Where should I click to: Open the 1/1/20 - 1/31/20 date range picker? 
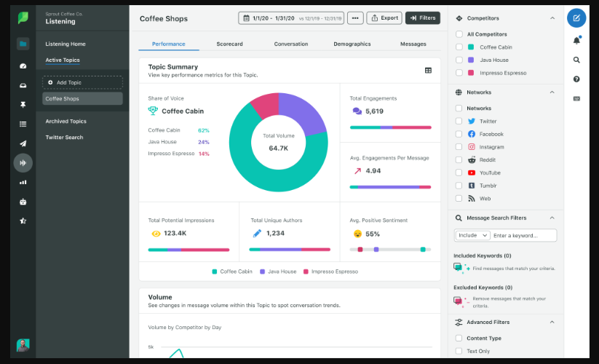[291, 18]
